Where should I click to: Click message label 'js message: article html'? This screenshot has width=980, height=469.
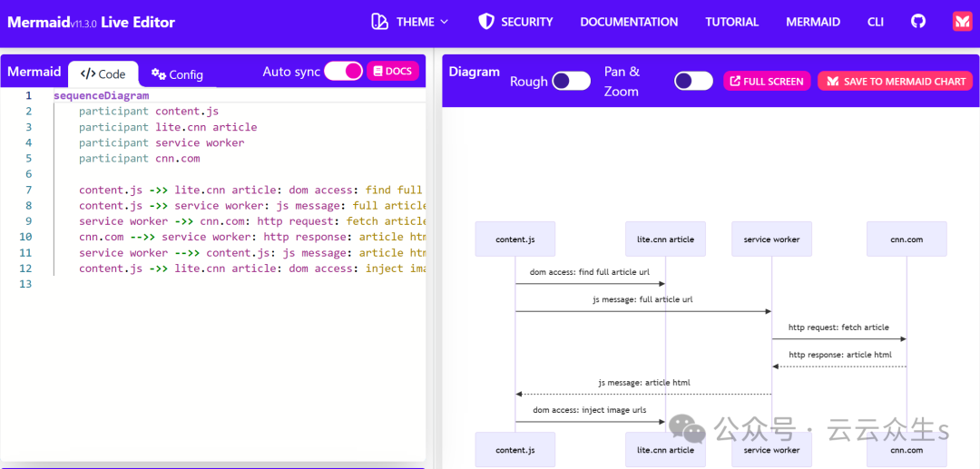pyautogui.click(x=643, y=382)
